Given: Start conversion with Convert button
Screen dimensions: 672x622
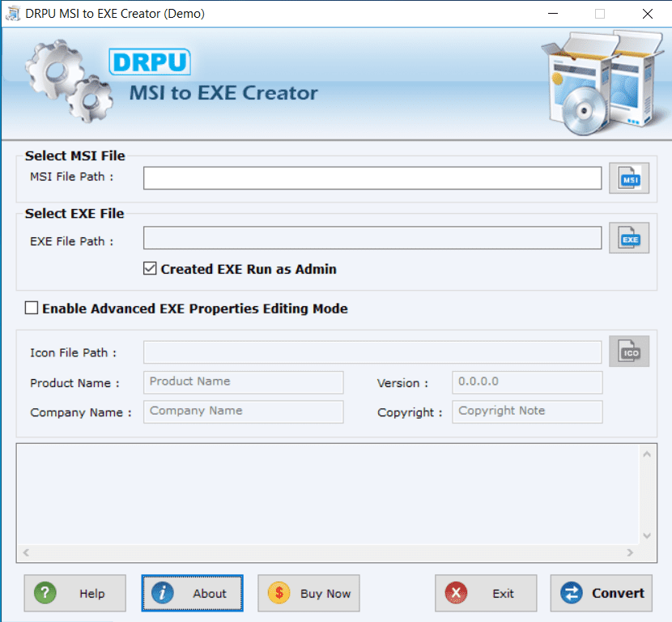Looking at the screenshot, I should 602,594.
